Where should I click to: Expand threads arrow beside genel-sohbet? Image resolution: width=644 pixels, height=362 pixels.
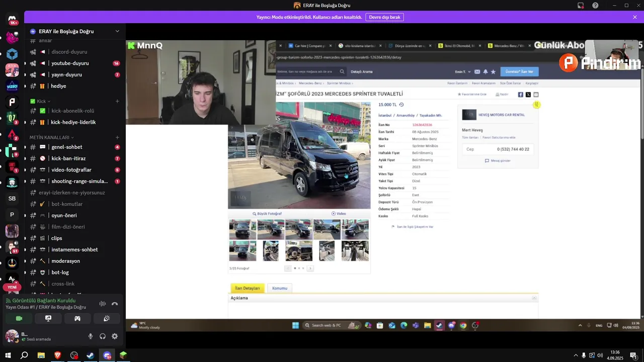point(25,147)
